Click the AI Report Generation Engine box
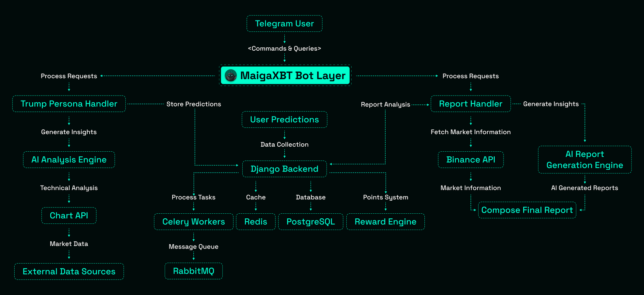Screen dimensions: 644x295 pyautogui.click(x=584, y=160)
